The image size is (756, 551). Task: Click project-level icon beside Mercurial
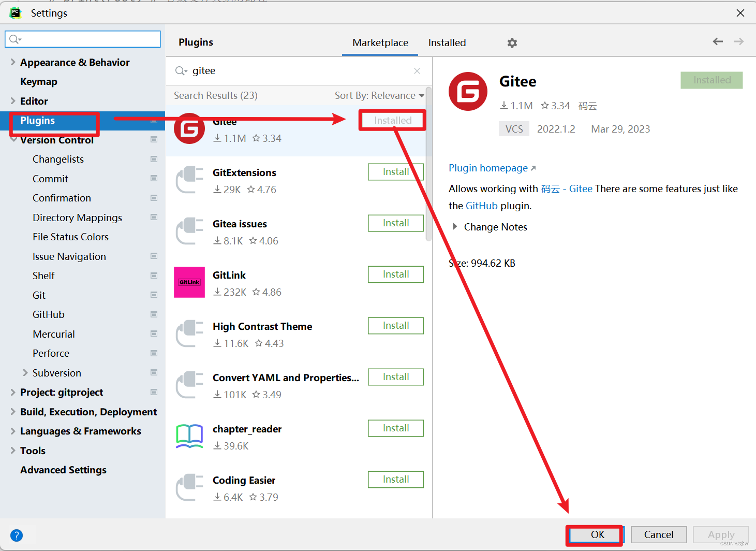[x=154, y=334]
